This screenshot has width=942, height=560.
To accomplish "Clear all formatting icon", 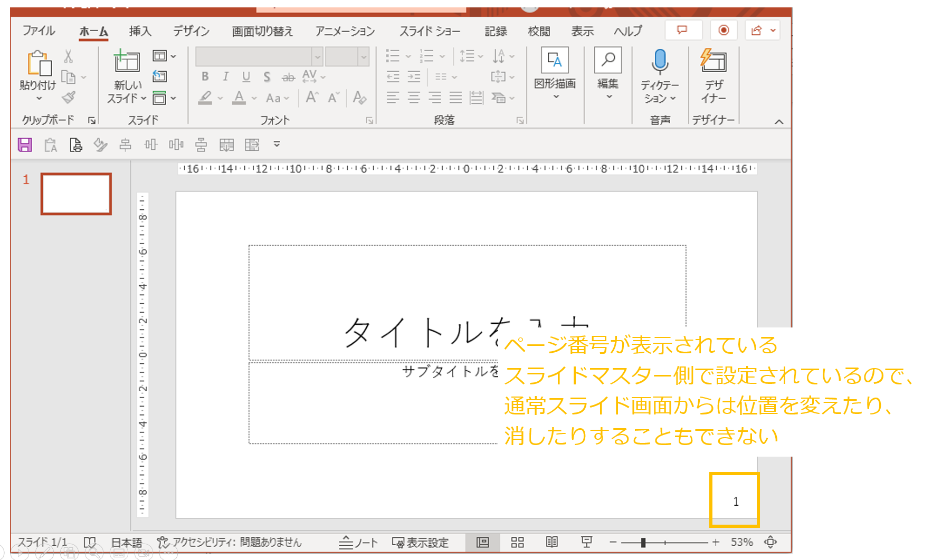I will point(360,98).
